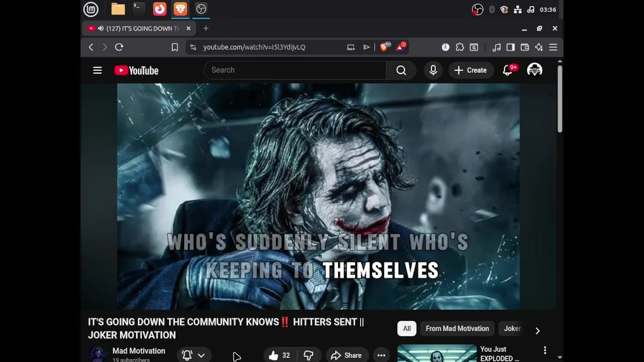Close the YouTube browser tab
Viewport: 644px width, 362px height.
point(189,29)
